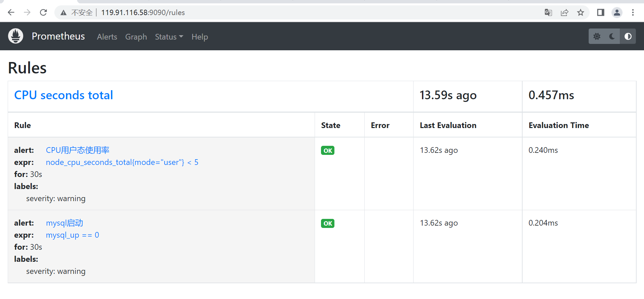Select browser-preferred theme half-circle icon
Viewport: 644px width, 299px height.
click(628, 36)
